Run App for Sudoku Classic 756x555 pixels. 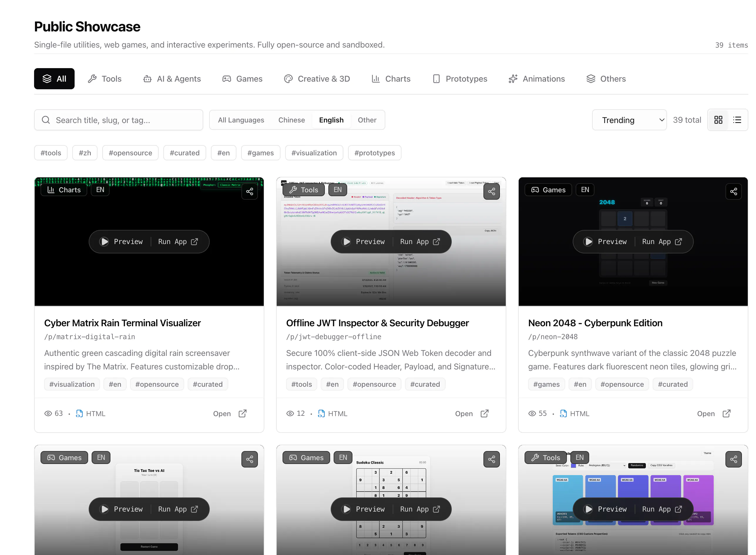coord(420,509)
